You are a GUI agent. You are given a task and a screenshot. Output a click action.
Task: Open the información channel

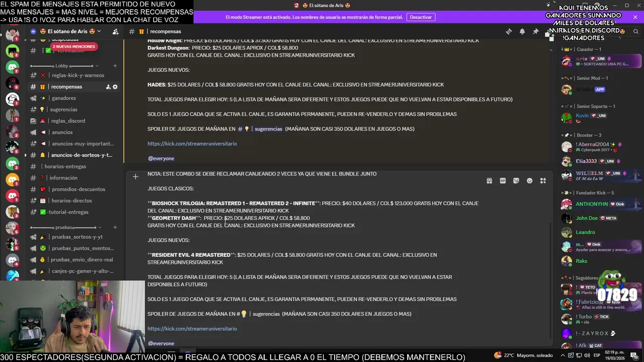[73, 178]
